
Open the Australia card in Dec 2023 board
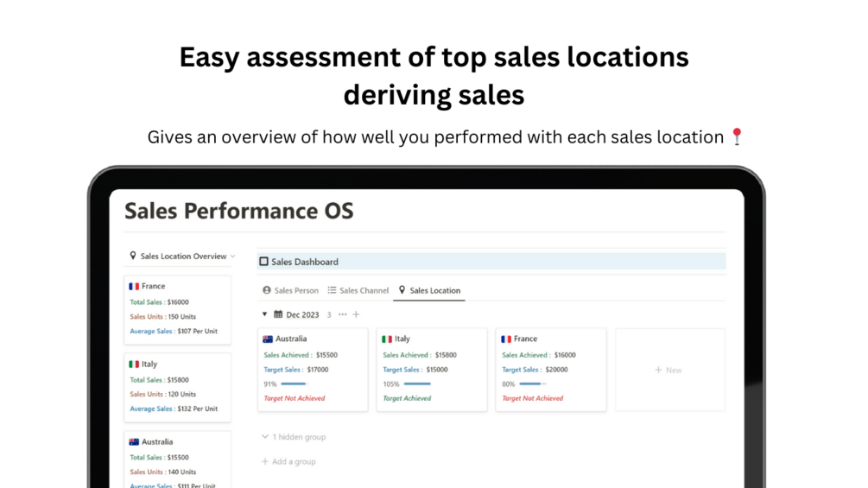coord(313,370)
